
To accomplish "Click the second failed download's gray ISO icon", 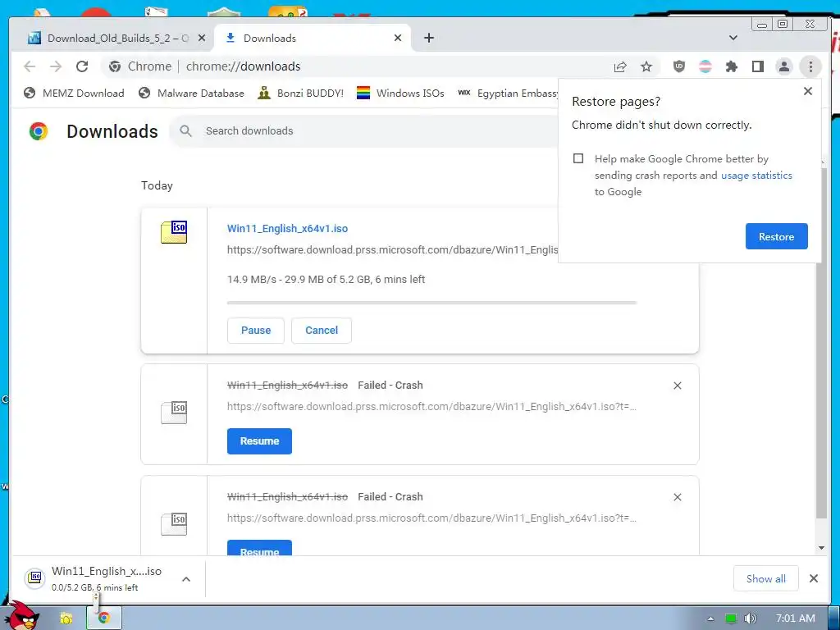I will tap(174, 524).
